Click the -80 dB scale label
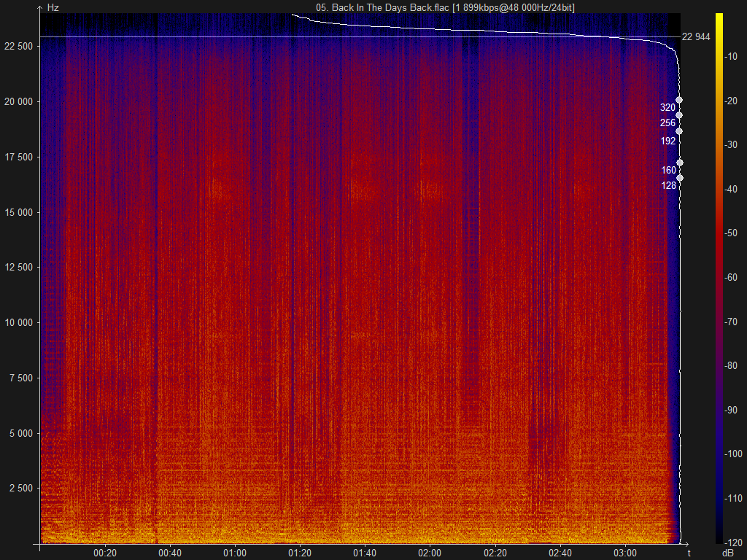Image resolution: width=747 pixels, height=560 pixels. (x=731, y=366)
